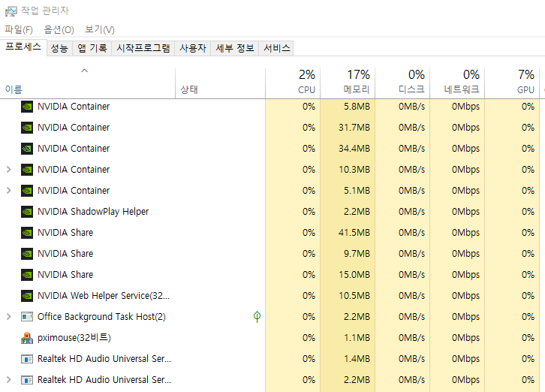Screen dimensions: 545x392
Task: Click the NVIDIA ShadowPlay Helper icon
Action: (27, 212)
